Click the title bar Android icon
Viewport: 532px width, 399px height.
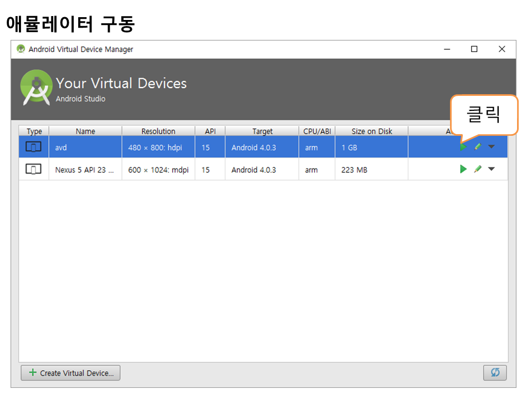(x=21, y=49)
